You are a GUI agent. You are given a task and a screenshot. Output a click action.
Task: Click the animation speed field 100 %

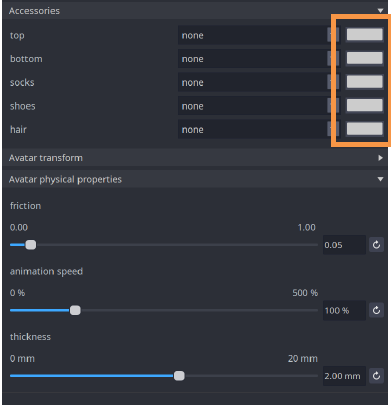(344, 310)
